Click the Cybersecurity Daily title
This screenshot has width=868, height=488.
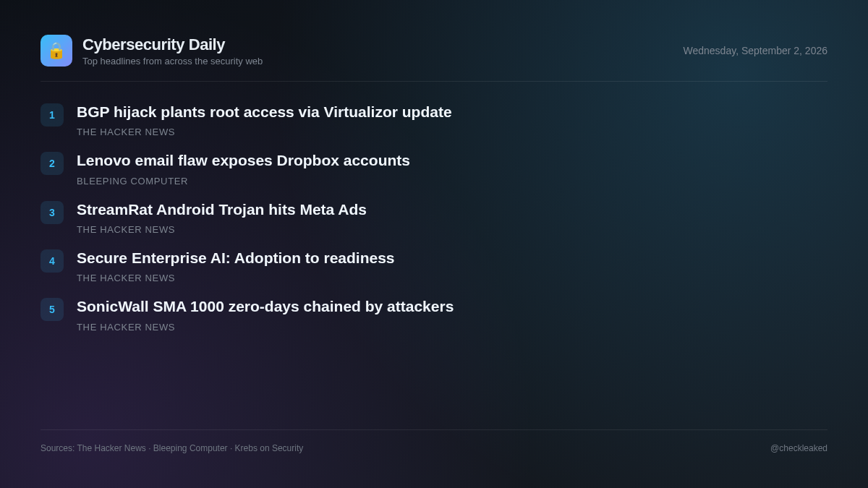coord(153,45)
